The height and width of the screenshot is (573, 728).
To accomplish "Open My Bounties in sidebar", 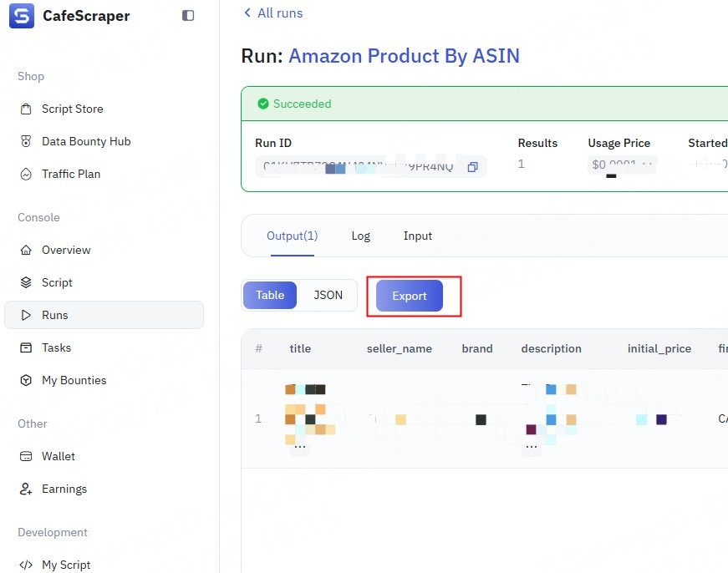I will [x=74, y=380].
